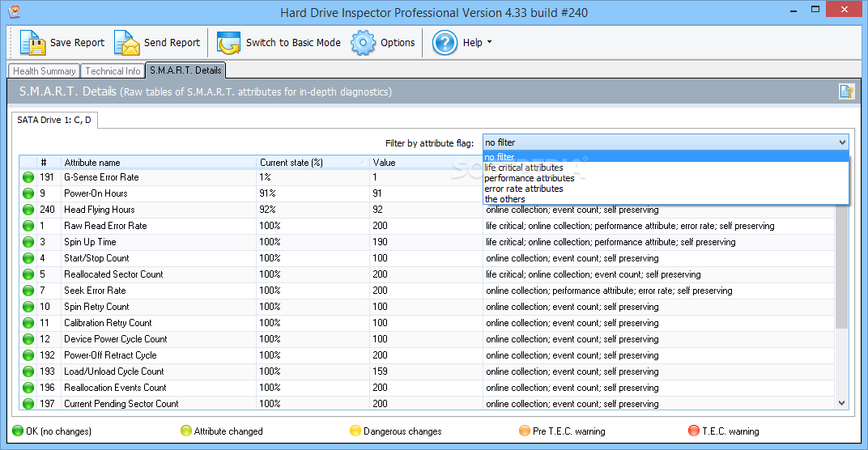Image resolution: width=868 pixels, height=450 pixels.
Task: Click the Send Report button label
Action: pos(172,43)
